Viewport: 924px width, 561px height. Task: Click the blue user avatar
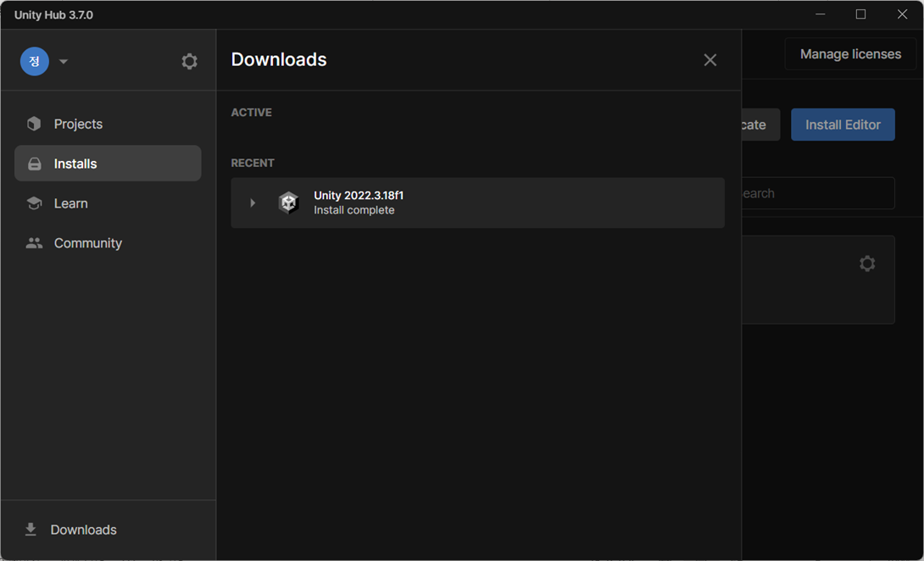[x=35, y=61]
